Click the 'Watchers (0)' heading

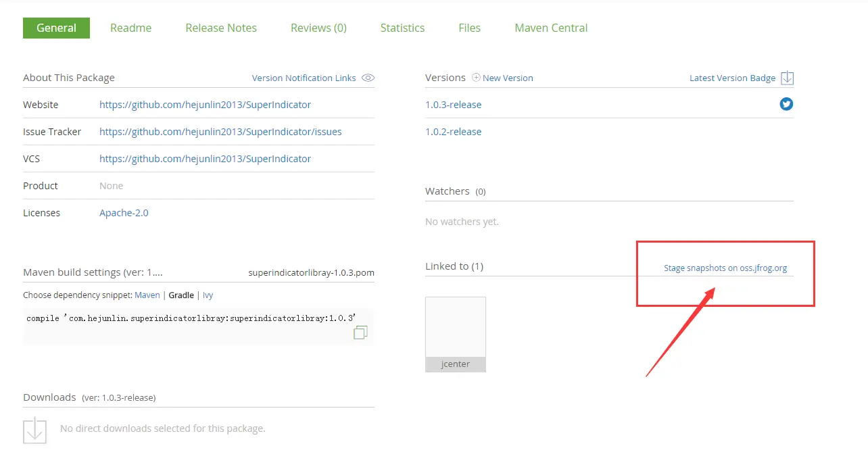coord(456,191)
